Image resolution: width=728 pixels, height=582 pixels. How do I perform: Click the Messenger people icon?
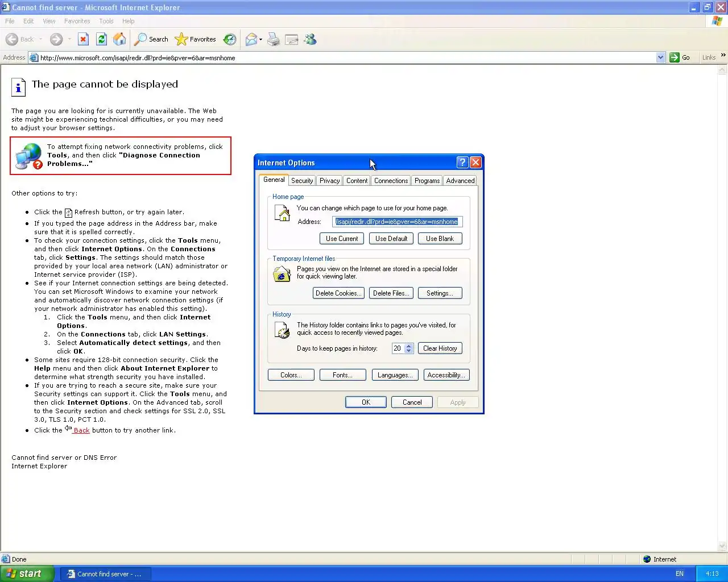point(310,39)
